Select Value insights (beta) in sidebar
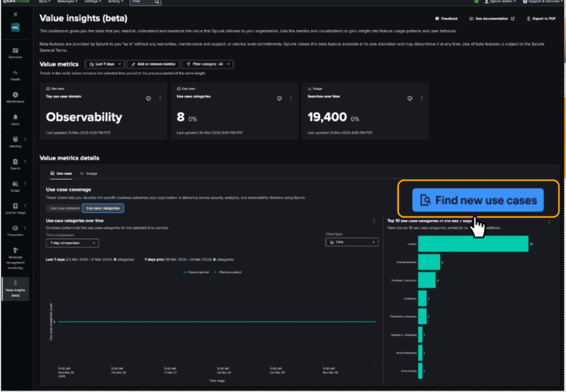The height and width of the screenshot is (392, 566). (15, 289)
